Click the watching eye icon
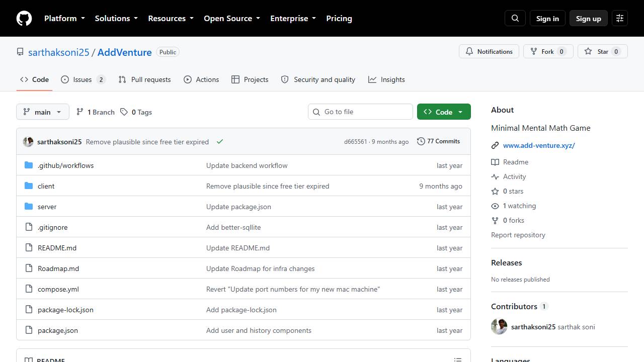The image size is (644, 362). coord(495,206)
